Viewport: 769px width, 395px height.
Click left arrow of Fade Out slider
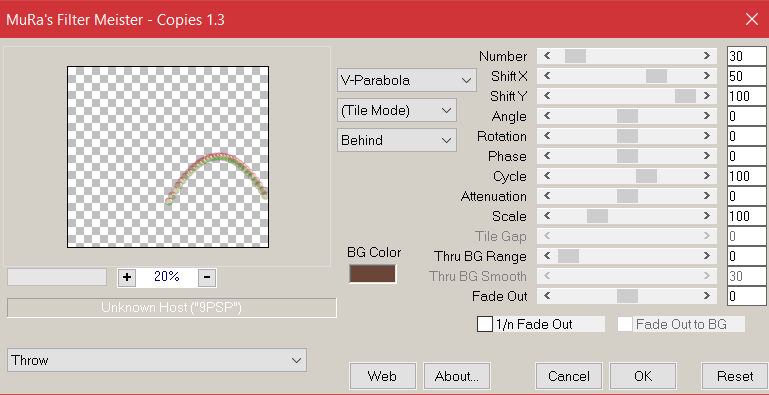tap(547, 296)
